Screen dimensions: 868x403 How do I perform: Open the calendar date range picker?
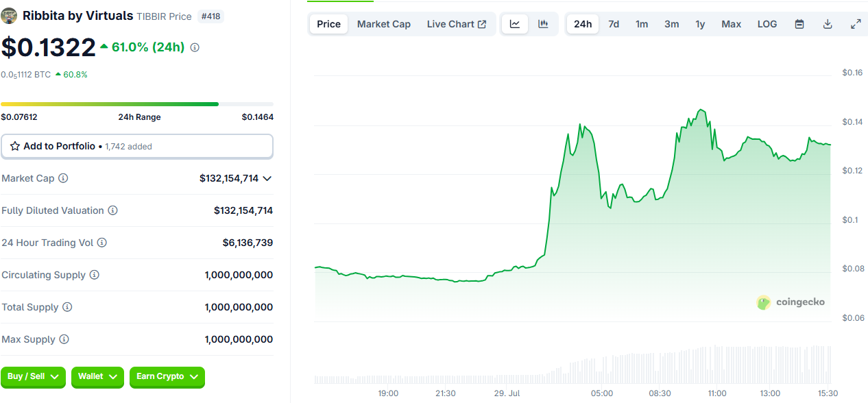pyautogui.click(x=799, y=24)
